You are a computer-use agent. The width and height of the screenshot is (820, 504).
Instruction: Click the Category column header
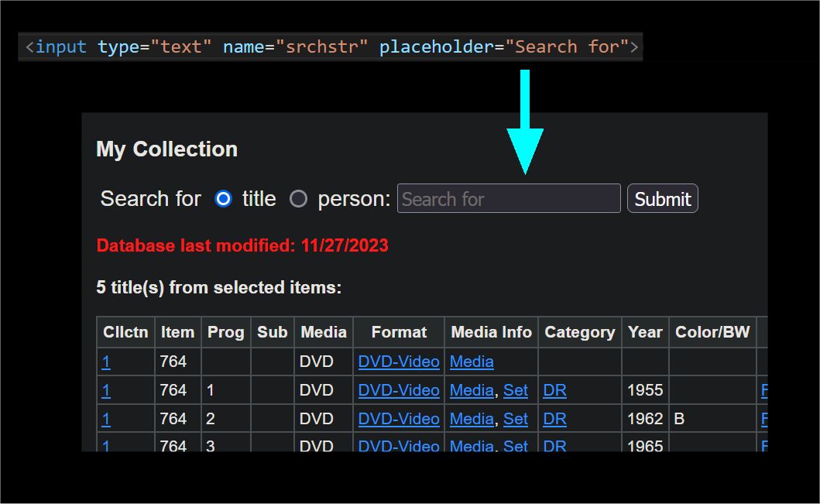[x=580, y=332]
